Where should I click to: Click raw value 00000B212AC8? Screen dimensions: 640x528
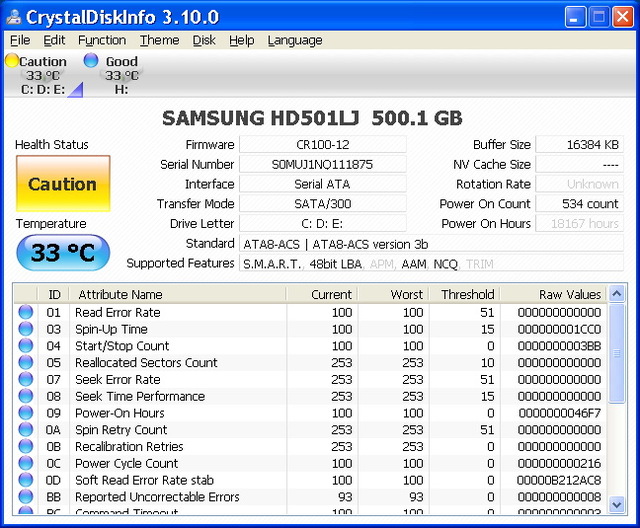(x=559, y=480)
